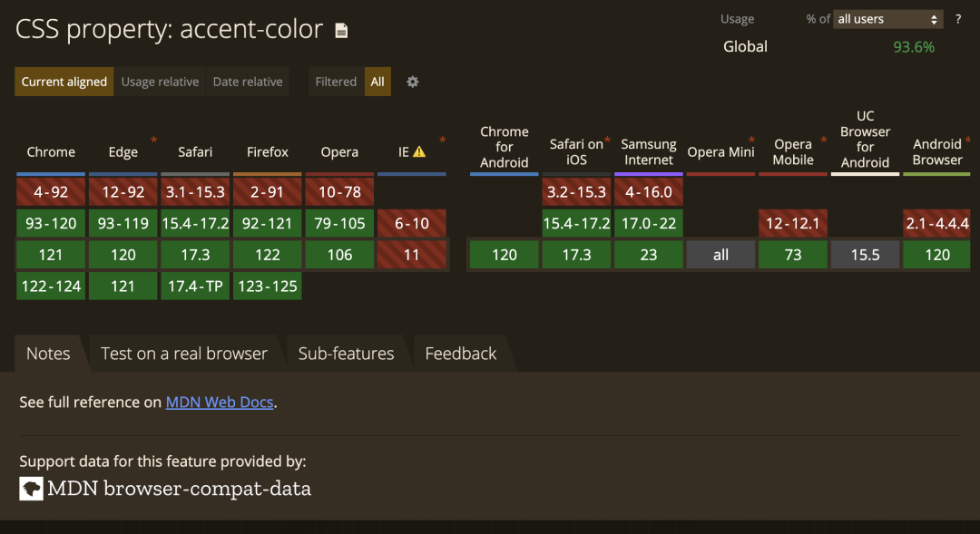Click the asterisk note beside Opera Mini
This screenshot has height=534, width=980.
pos(752,140)
